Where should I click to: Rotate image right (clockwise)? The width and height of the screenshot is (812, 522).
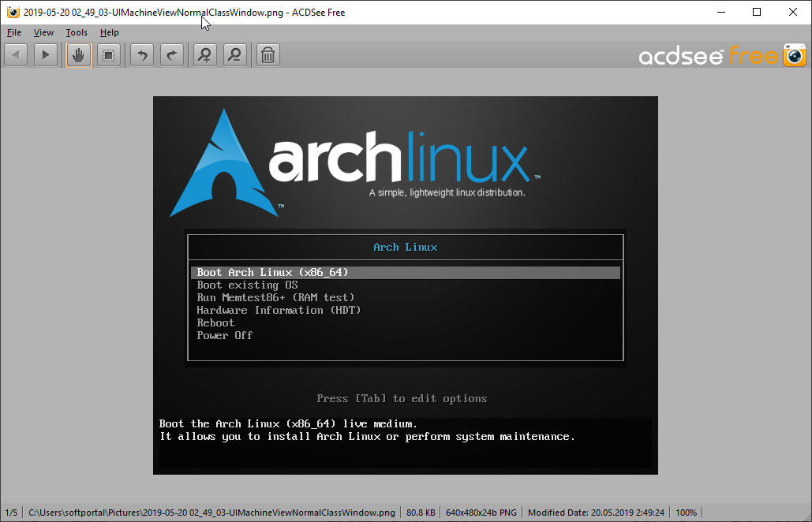(172, 55)
